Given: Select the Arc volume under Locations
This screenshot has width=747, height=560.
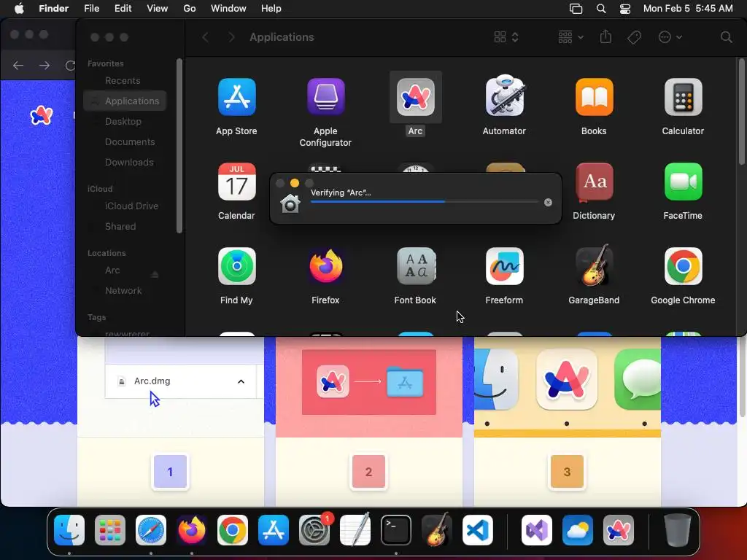Looking at the screenshot, I should point(112,271).
